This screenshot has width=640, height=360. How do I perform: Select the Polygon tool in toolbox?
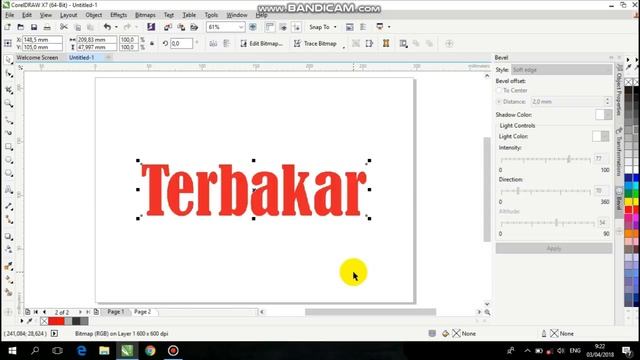pyautogui.click(x=9, y=173)
